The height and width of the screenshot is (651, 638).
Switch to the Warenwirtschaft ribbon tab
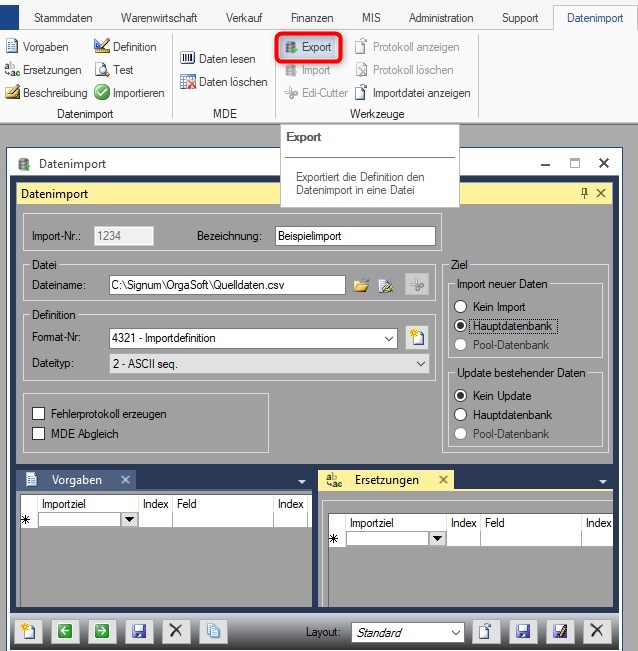[x=158, y=18]
